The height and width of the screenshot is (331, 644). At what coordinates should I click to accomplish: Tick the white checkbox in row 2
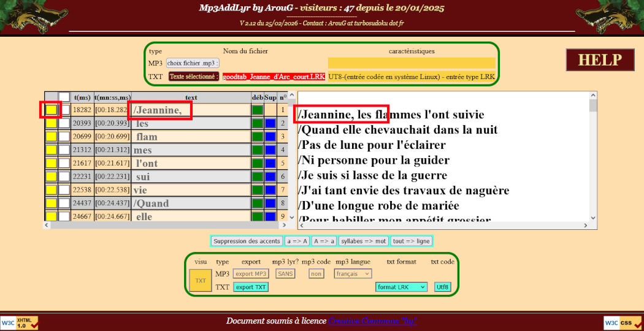(x=64, y=124)
